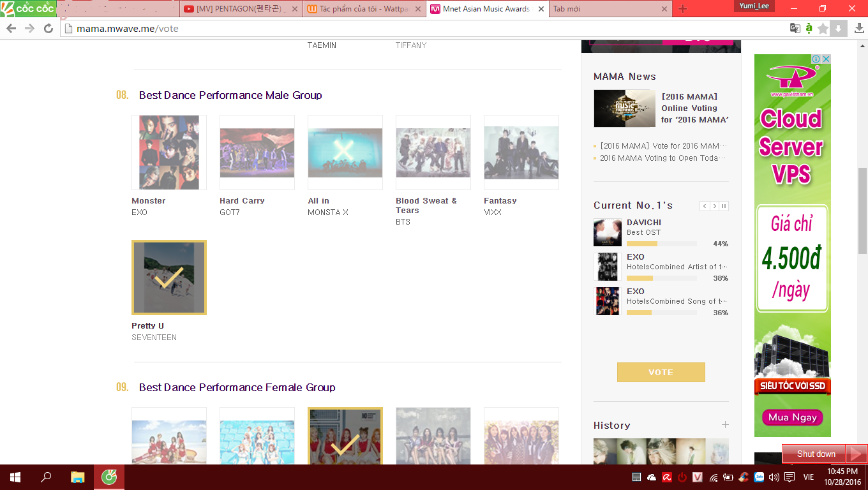
Task: Open File Explorer from the taskbar
Action: click(77, 477)
